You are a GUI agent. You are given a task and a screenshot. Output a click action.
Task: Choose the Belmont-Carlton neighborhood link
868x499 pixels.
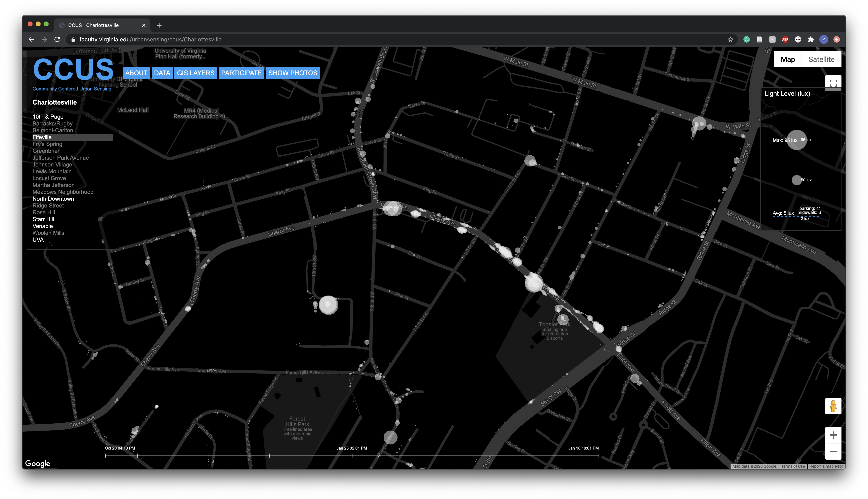pos(53,130)
